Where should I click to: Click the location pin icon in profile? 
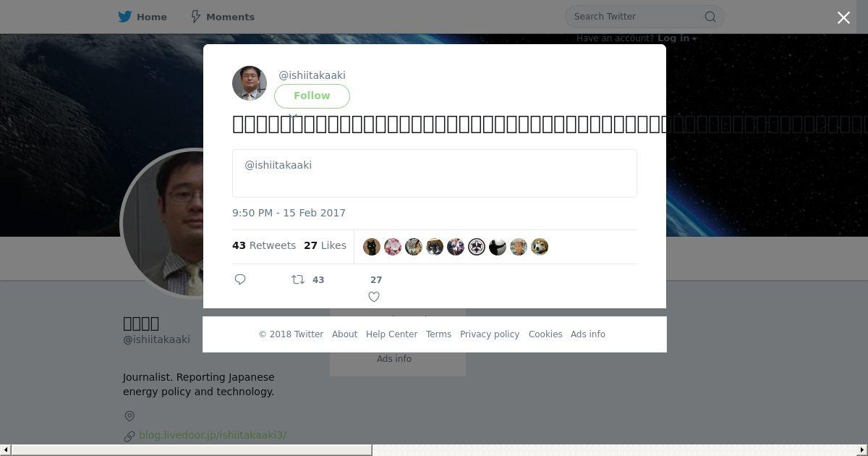pos(129,416)
